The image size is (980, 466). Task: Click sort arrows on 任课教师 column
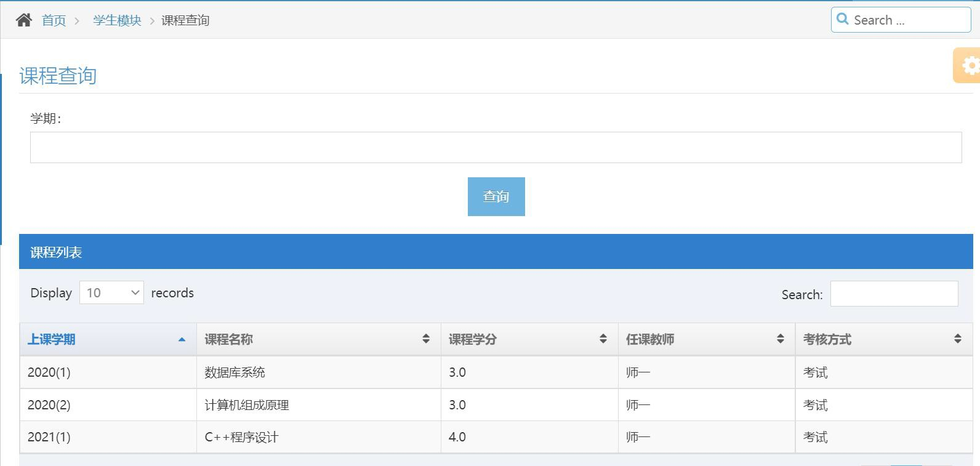pos(781,339)
